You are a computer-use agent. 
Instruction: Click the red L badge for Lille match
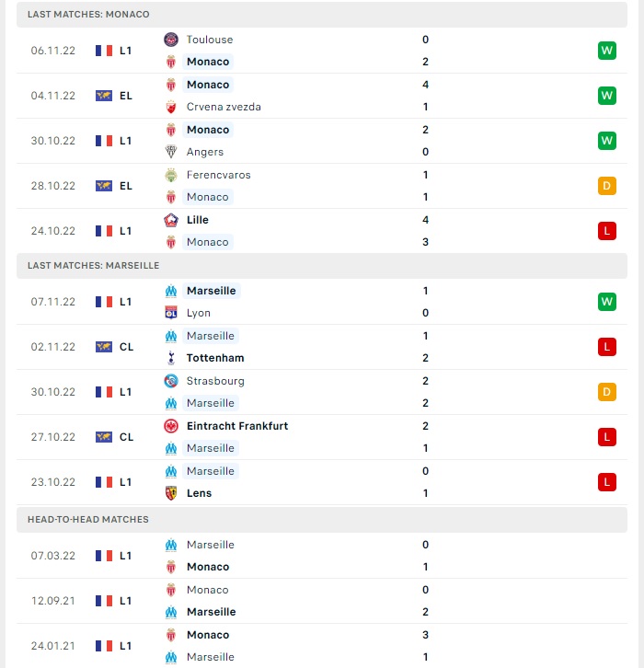click(607, 231)
